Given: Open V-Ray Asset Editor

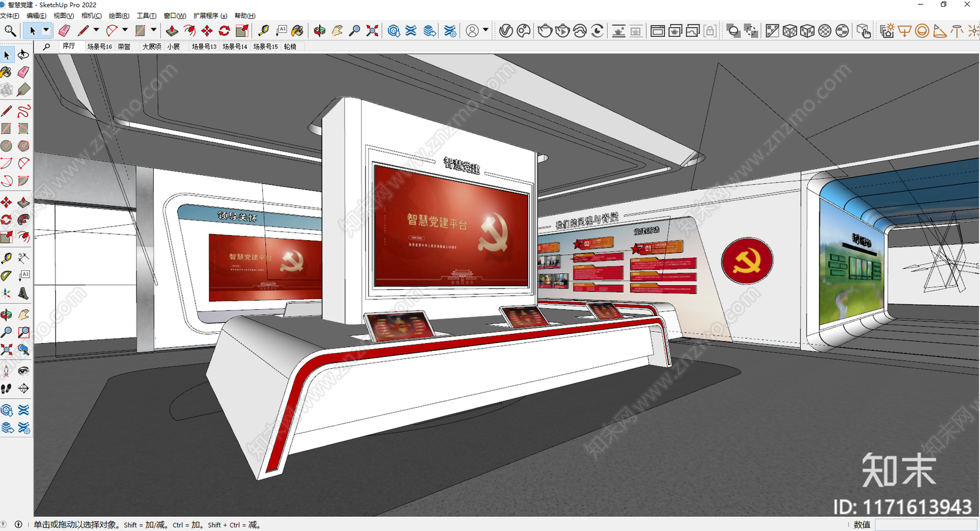Looking at the screenshot, I should [x=506, y=31].
